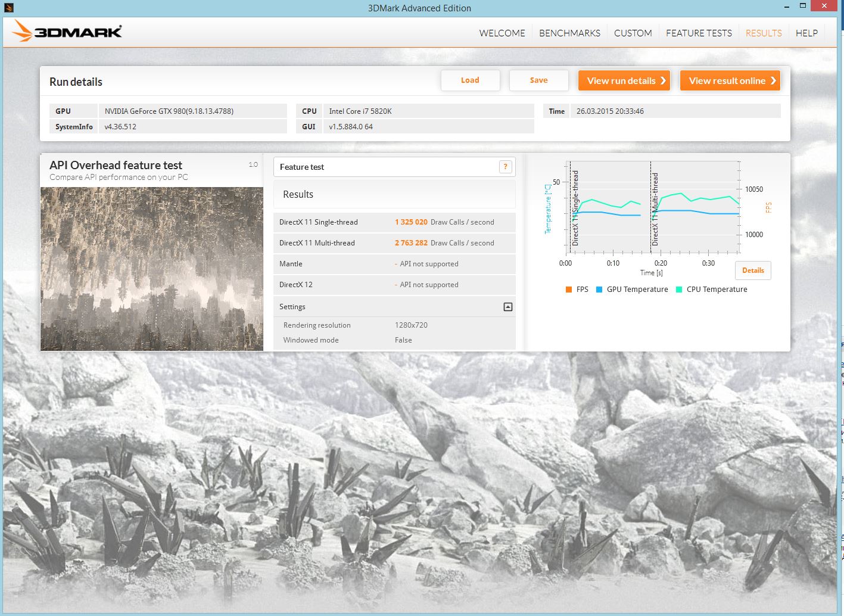Click the DirectX 11 Multi-thread chart marker
This screenshot has height=616, width=844.
pos(655,209)
